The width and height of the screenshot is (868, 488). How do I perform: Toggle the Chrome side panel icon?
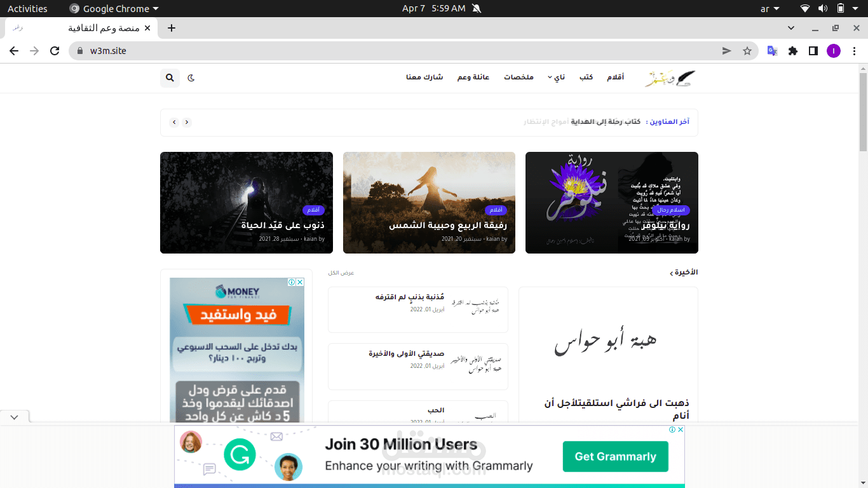813,51
